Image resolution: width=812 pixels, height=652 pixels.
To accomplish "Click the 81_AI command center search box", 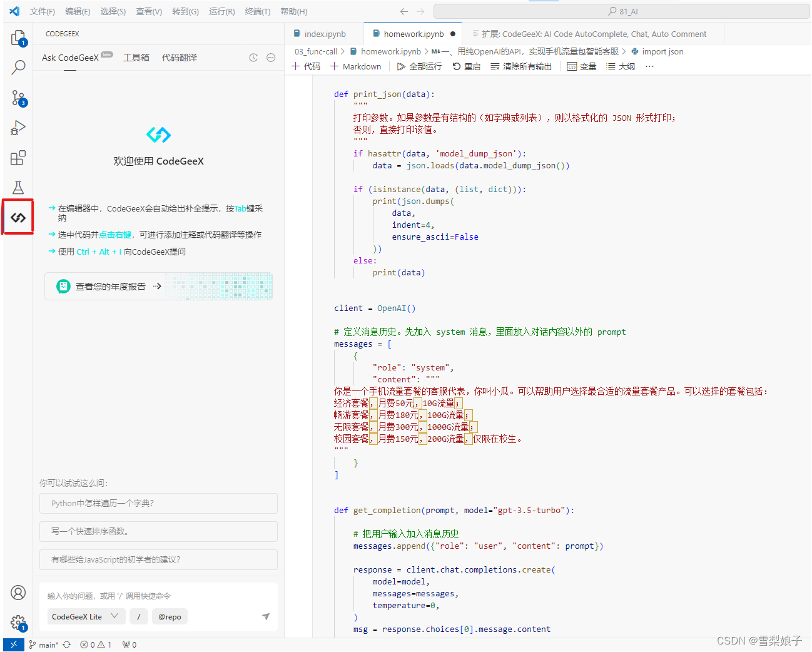I will (621, 11).
